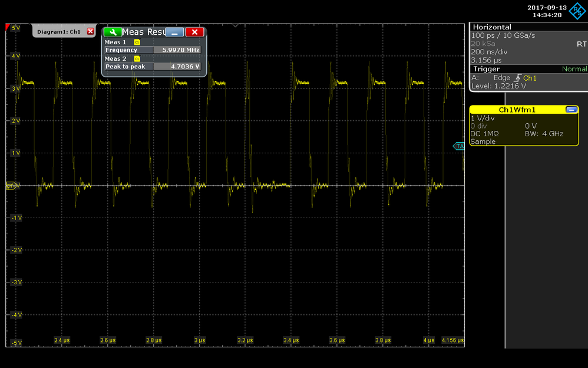
Task: Click the rising edge slope icon
Action: coord(517,78)
